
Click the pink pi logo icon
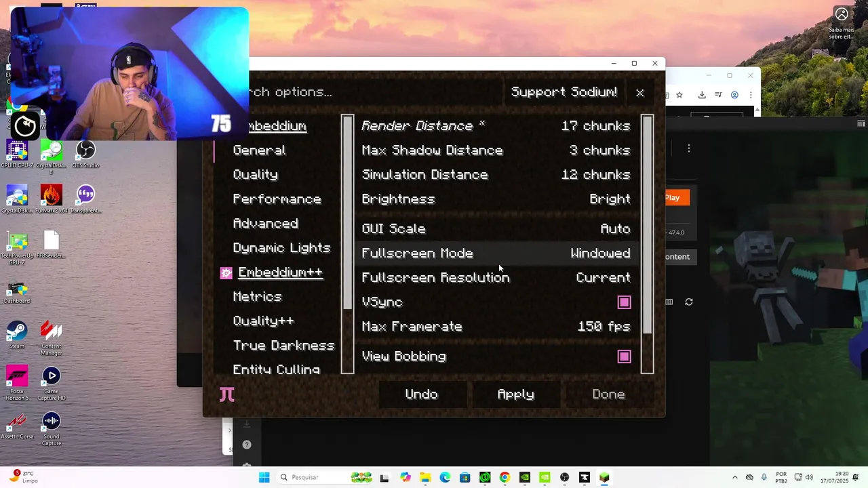click(226, 394)
